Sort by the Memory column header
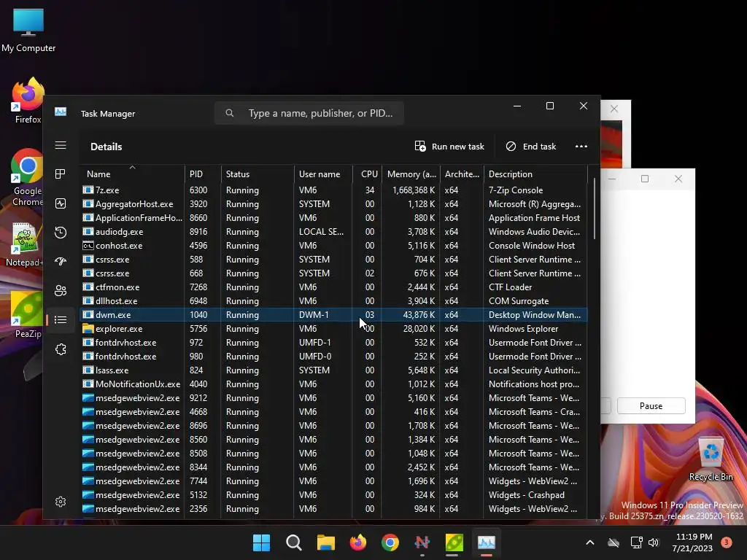 pos(411,174)
